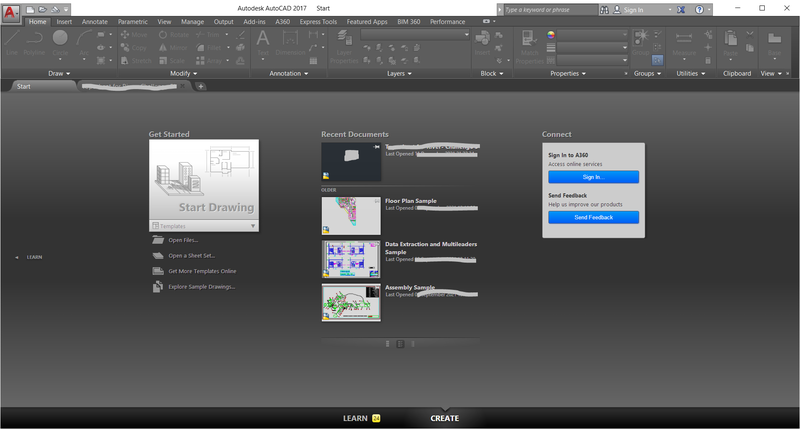Click the Autodesk Exchange X icon
800x429 pixels.
point(681,10)
